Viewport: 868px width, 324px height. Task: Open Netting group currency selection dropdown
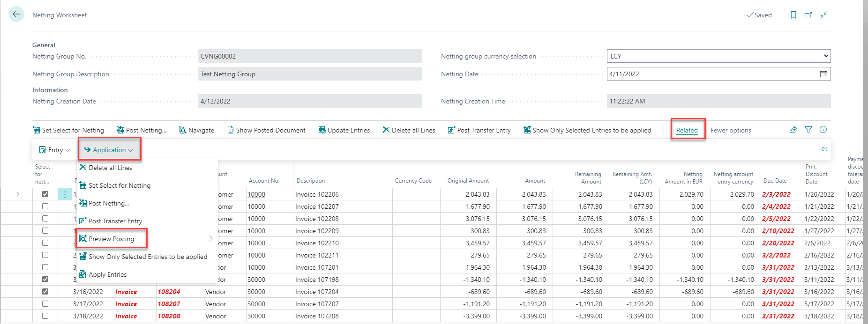coord(718,56)
